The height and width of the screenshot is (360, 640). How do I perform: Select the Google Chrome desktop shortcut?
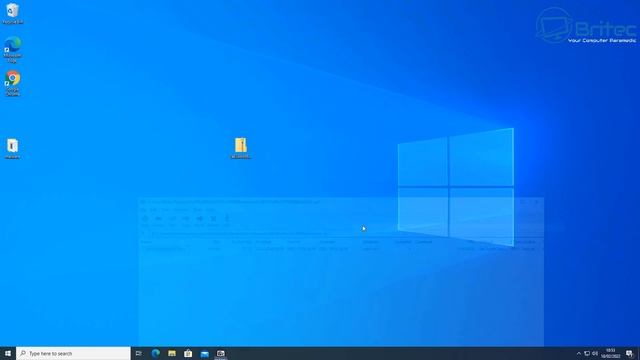[13, 83]
